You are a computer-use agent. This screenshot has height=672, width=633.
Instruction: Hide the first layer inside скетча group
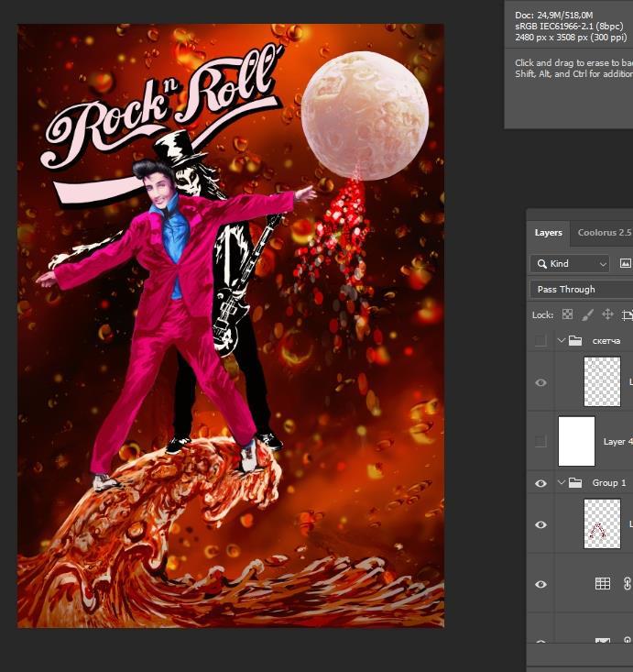[x=540, y=382]
